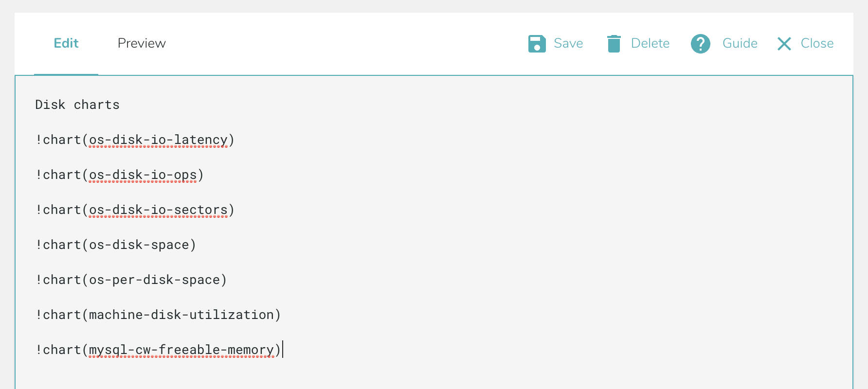Image resolution: width=868 pixels, height=389 pixels.
Task: Click the trash can Delete icon
Action: click(x=614, y=44)
